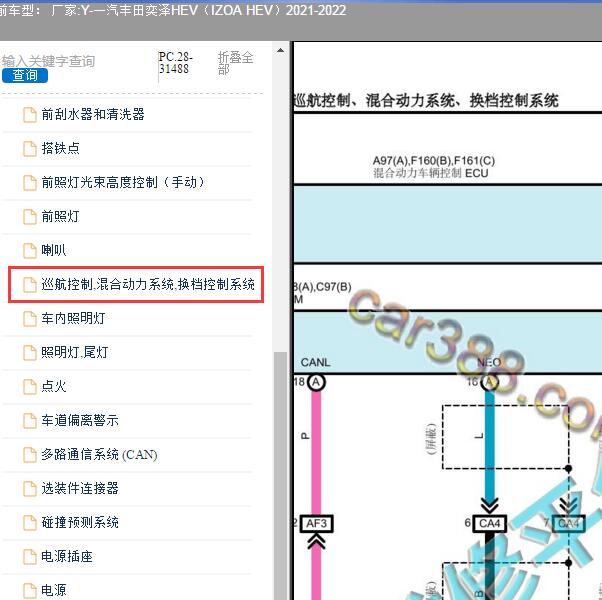Click the document icon beside 电源
Image resolution: width=602 pixels, height=600 pixels.
pos(30,591)
